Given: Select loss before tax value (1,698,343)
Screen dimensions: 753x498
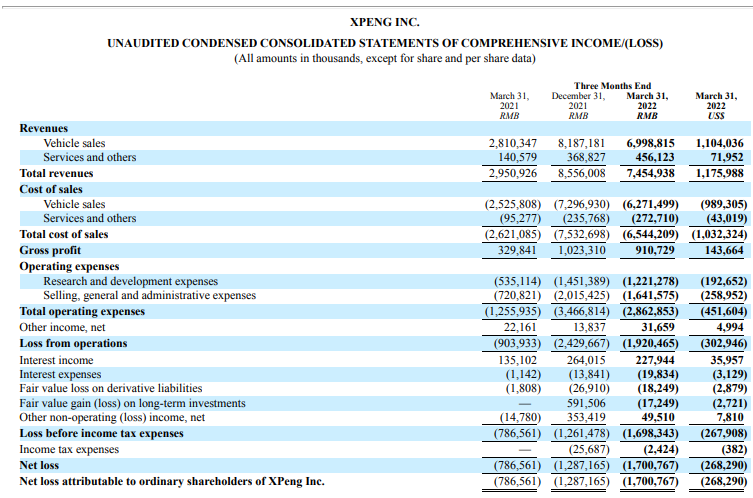Looking at the screenshot, I should click(650, 434).
